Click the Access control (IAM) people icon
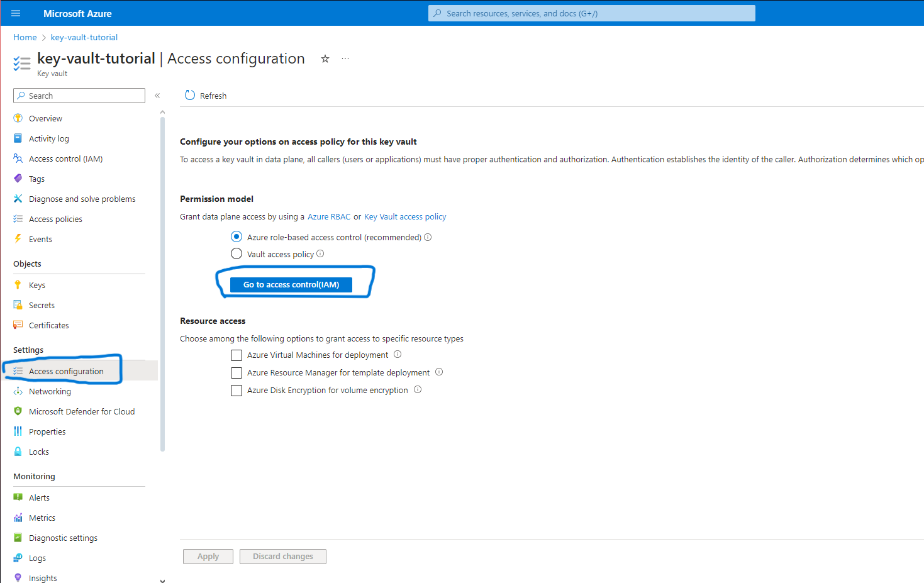 pos(18,158)
